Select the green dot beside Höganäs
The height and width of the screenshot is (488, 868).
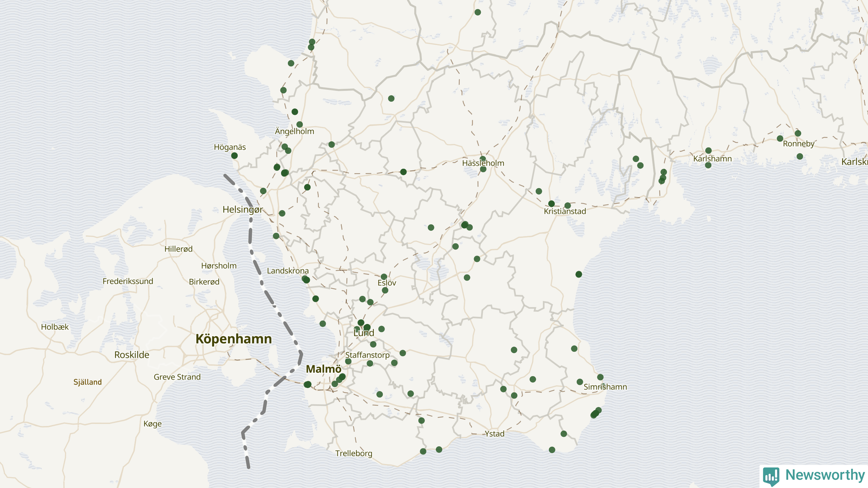click(x=234, y=156)
